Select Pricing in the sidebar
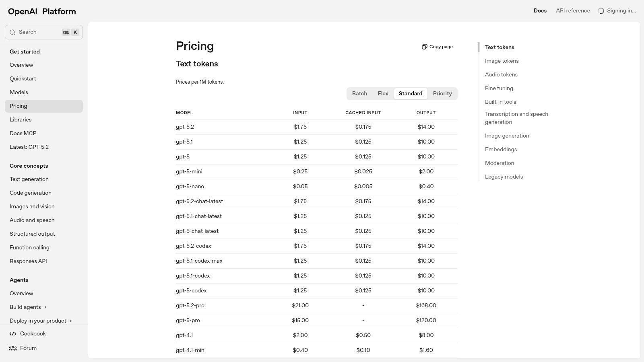Viewport: 644px width, 362px height. pyautogui.click(x=44, y=106)
